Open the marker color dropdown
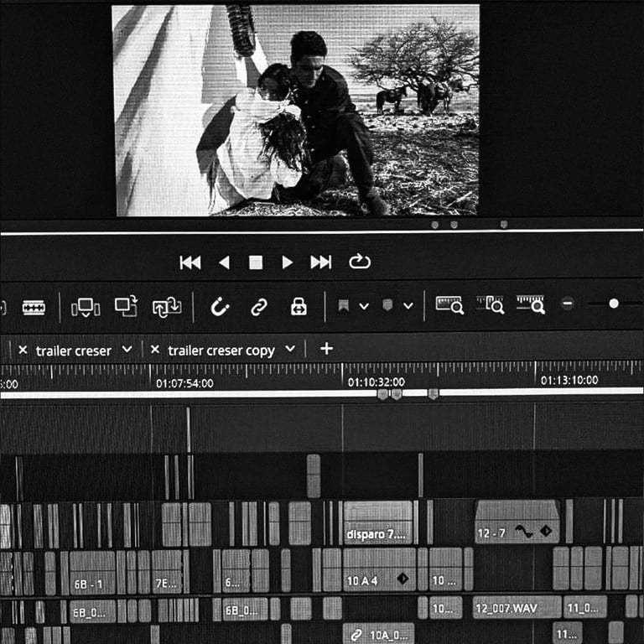Image resolution: width=644 pixels, height=644 pixels. [408, 305]
